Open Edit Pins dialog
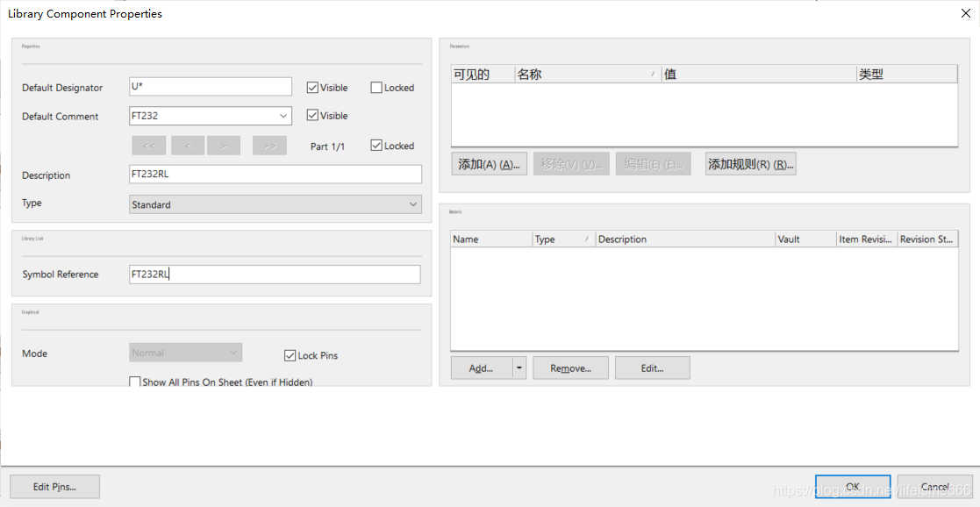 tap(55, 486)
